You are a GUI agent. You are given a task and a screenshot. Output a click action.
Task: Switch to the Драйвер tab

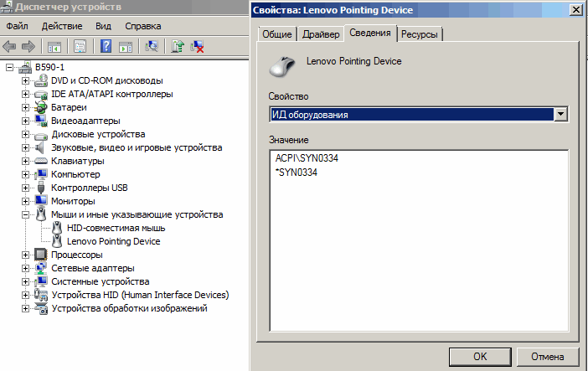click(x=321, y=34)
